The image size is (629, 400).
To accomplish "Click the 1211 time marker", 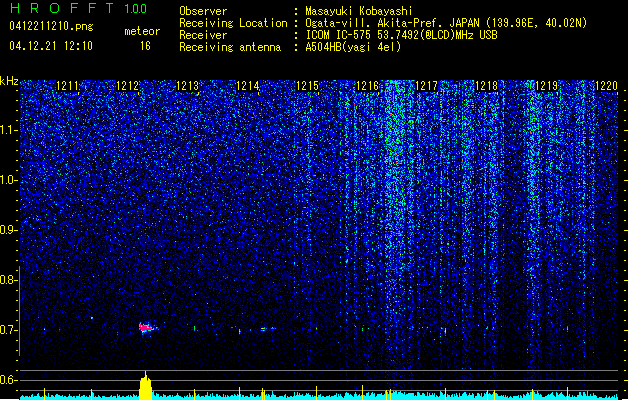I will 67,86.
